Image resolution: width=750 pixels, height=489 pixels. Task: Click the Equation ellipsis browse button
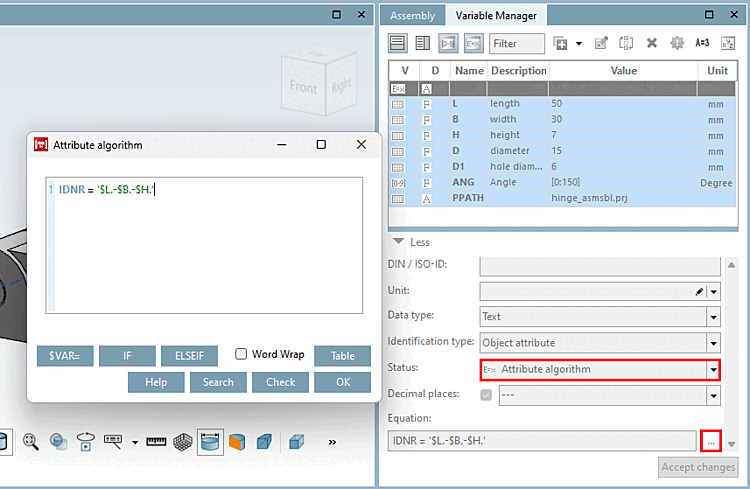pyautogui.click(x=711, y=441)
